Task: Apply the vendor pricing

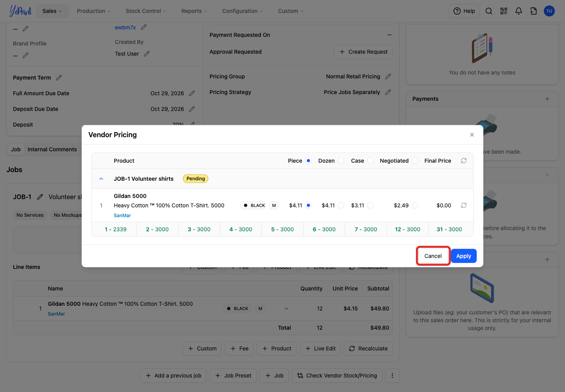Action: point(464,256)
